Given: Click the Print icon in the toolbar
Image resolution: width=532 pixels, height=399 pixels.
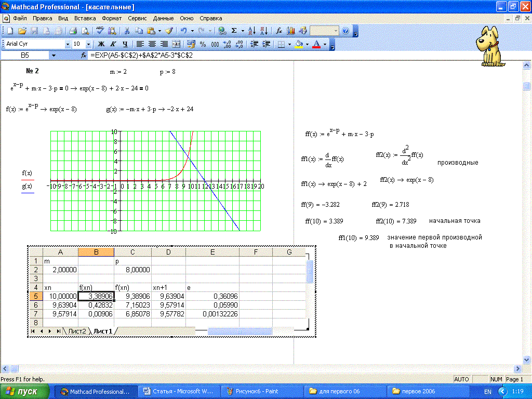Looking at the screenshot, I should point(73,31).
